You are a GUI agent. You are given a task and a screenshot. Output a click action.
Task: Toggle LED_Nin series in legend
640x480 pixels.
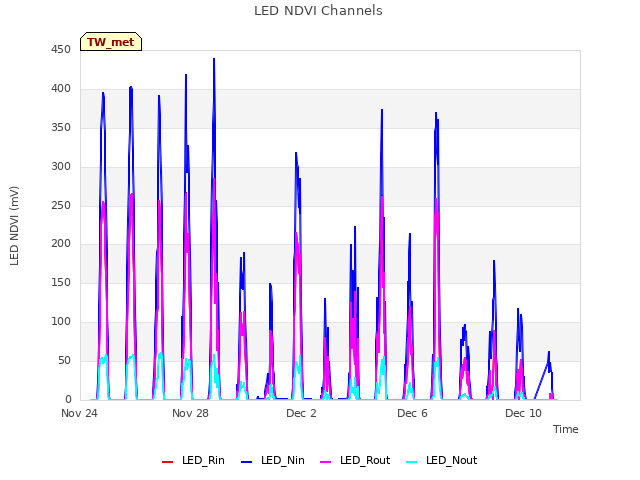[x=273, y=460]
